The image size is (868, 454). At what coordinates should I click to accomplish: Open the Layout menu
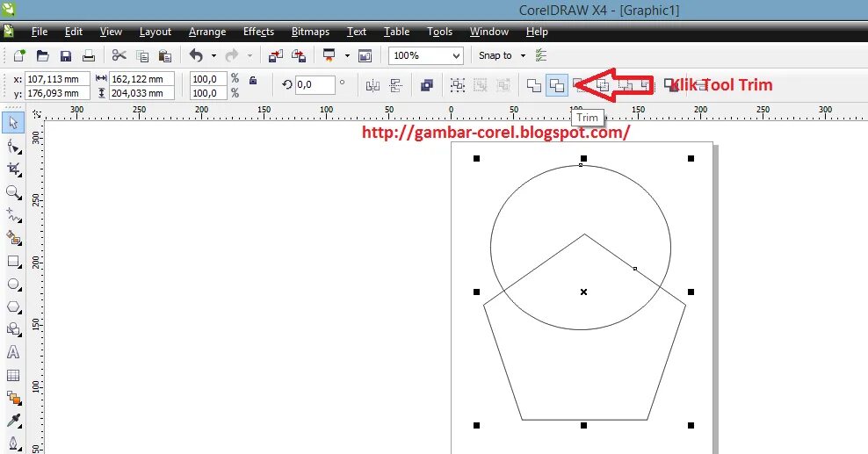click(x=155, y=32)
